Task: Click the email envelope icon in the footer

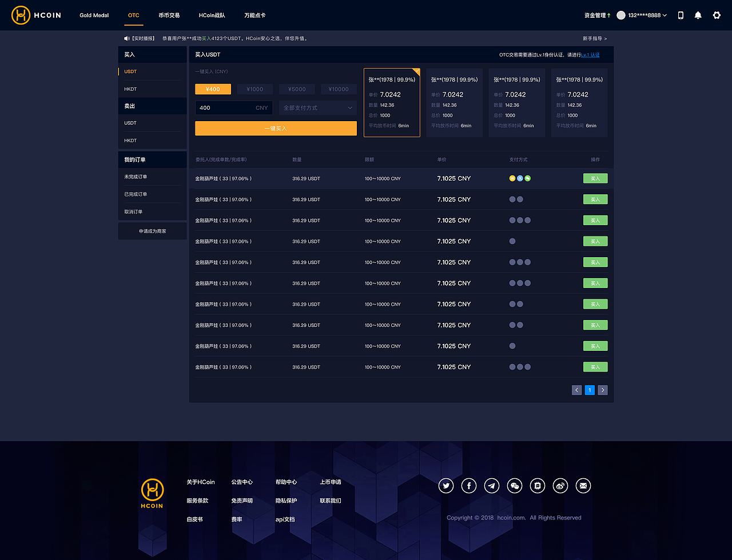Action: click(x=583, y=485)
